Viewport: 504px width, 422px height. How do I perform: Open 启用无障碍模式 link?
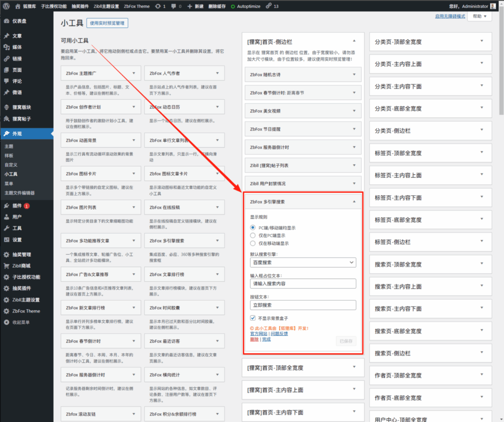point(450,16)
